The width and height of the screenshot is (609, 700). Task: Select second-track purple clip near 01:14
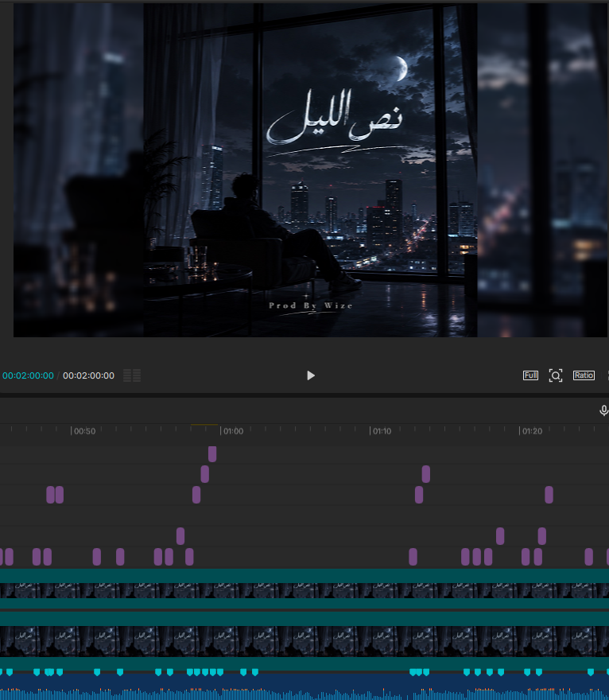(x=425, y=474)
